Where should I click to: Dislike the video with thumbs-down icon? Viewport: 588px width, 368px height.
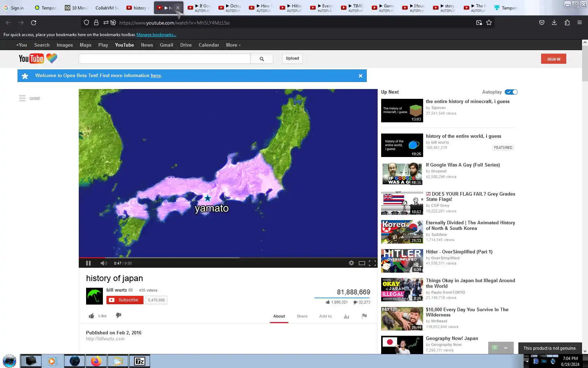119,315
